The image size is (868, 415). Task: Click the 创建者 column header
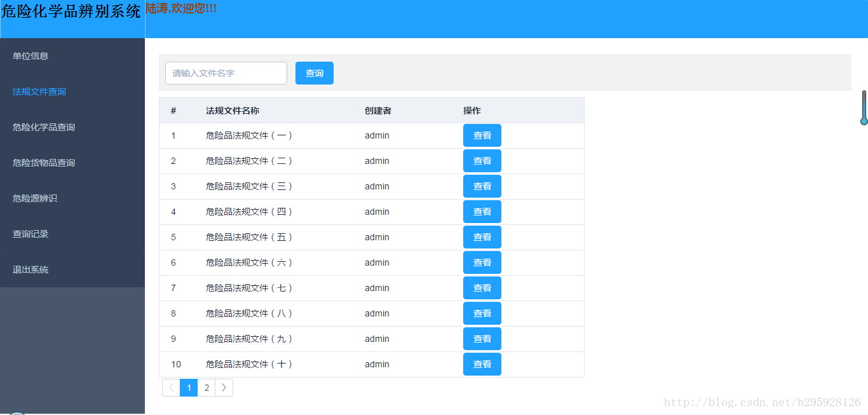pos(378,111)
